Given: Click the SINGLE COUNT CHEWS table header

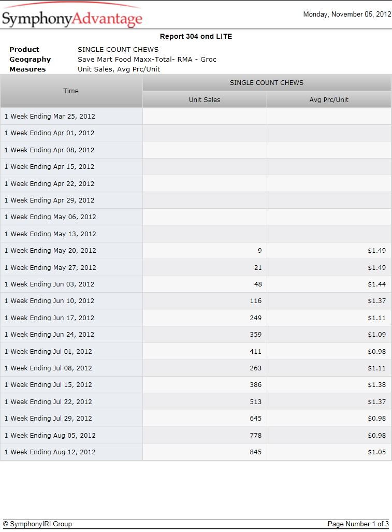Looking at the screenshot, I should (267, 83).
